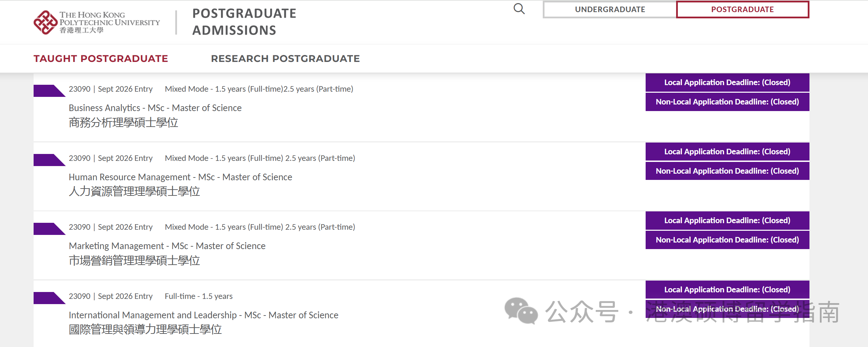Switch to the Undergraduate section

pyautogui.click(x=610, y=10)
